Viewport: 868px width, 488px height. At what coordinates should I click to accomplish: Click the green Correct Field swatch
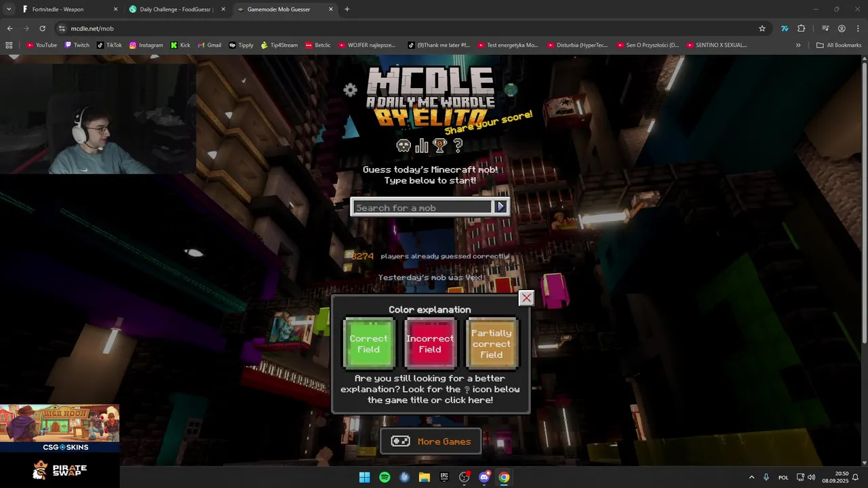369,344
